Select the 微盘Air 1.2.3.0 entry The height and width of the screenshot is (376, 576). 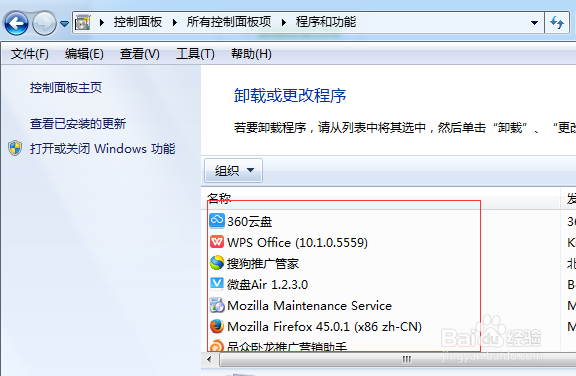pos(267,285)
